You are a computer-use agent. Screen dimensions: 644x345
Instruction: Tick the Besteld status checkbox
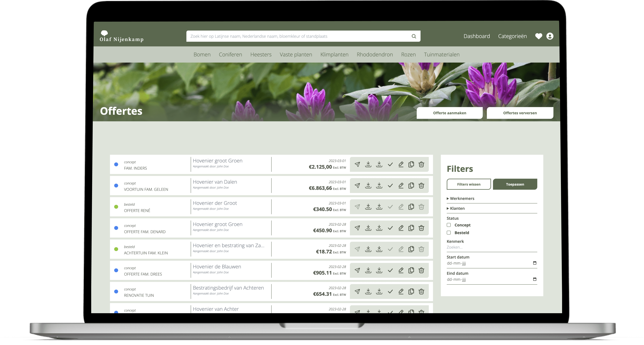(449, 233)
